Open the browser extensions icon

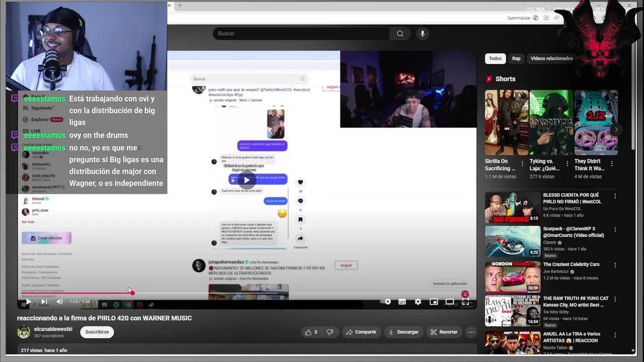pos(546,18)
